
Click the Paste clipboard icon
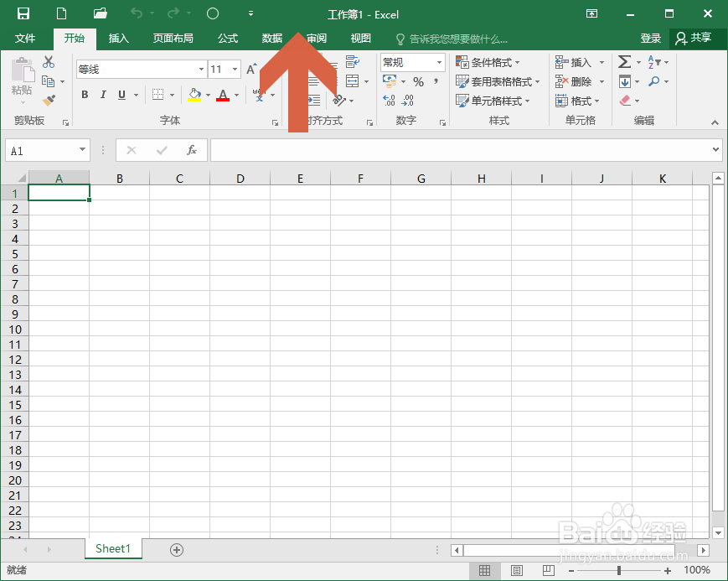pyautogui.click(x=22, y=71)
